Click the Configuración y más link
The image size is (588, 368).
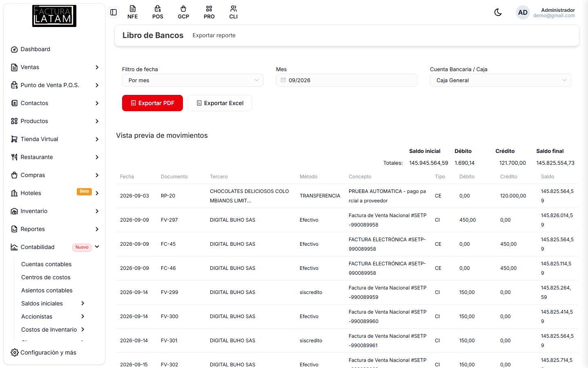tap(48, 352)
